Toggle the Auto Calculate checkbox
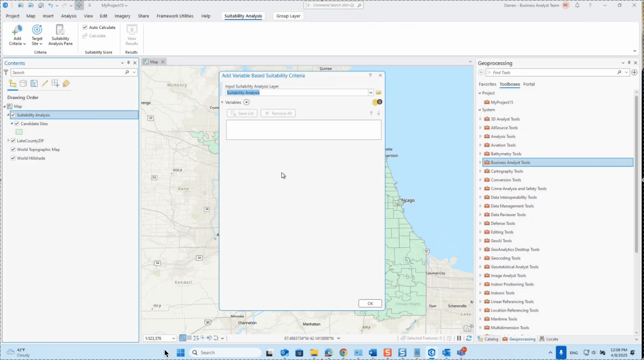644x360 pixels. (85, 27)
